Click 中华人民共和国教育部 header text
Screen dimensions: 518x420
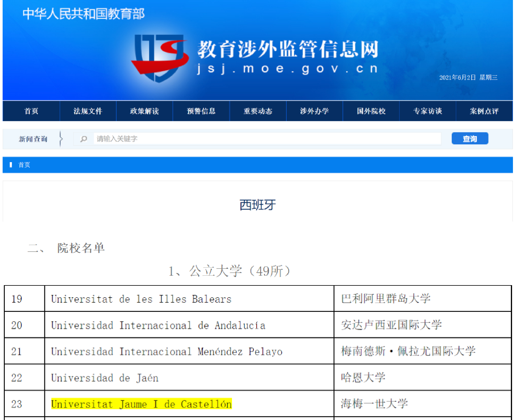pos(84,14)
